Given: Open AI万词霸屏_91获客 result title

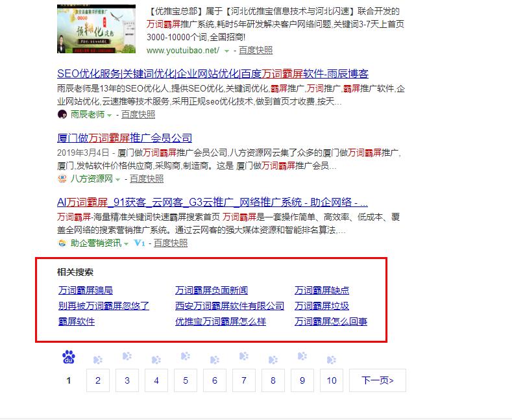Looking at the screenshot, I should click(212, 202).
